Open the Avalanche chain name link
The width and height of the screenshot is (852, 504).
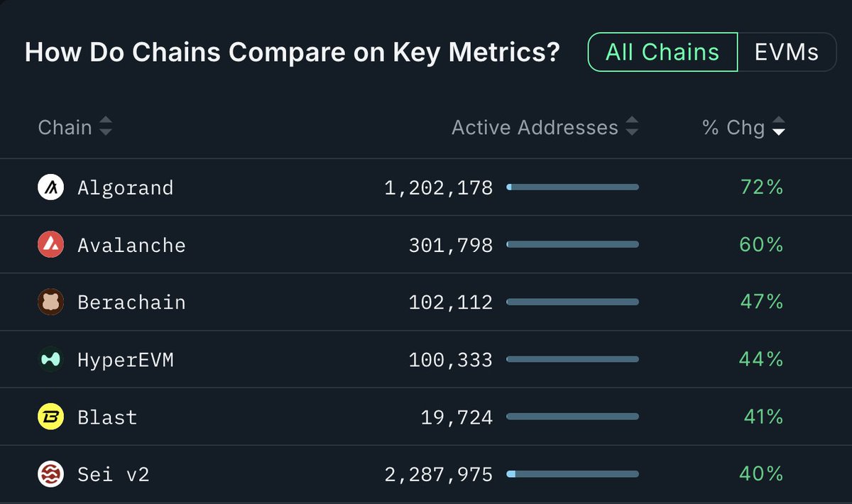coord(131,245)
